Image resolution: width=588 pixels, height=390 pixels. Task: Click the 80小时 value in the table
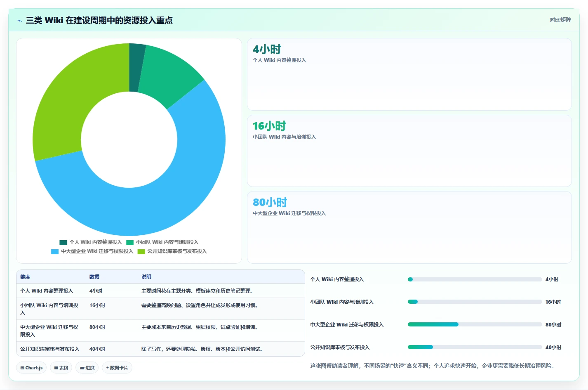(97, 327)
